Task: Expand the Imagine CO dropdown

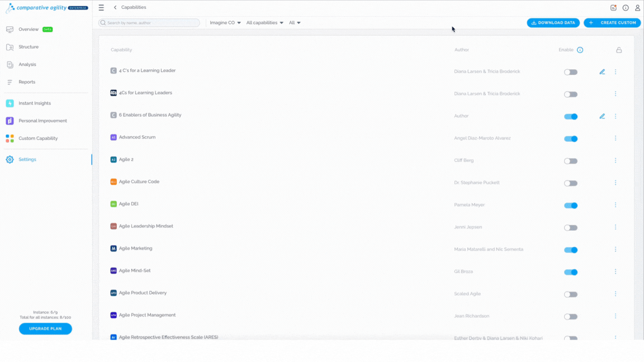Action: pyautogui.click(x=225, y=22)
